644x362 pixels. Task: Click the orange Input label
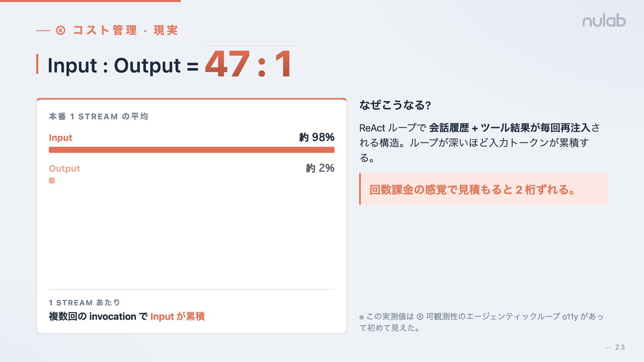60,138
